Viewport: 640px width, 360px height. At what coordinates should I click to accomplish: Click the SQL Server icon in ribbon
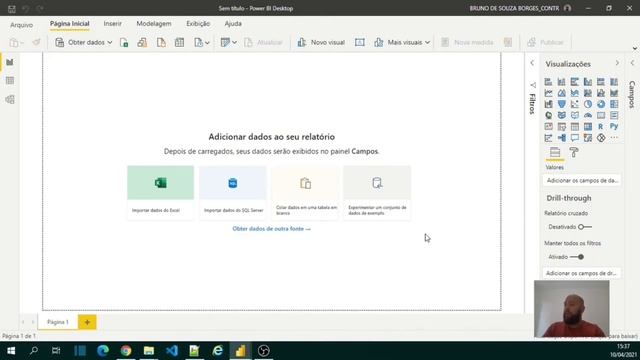pos(161,42)
